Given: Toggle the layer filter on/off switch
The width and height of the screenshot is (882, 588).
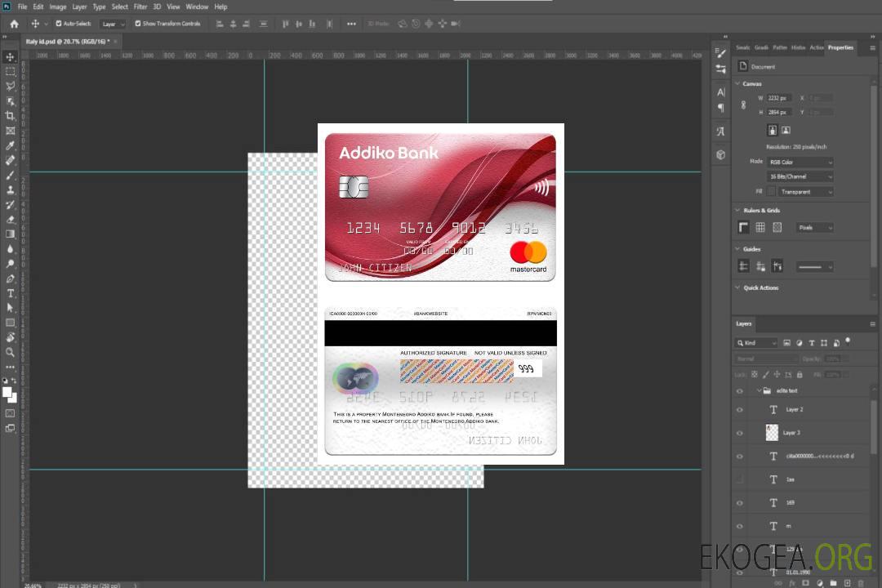Looking at the screenshot, I should coord(848,341).
